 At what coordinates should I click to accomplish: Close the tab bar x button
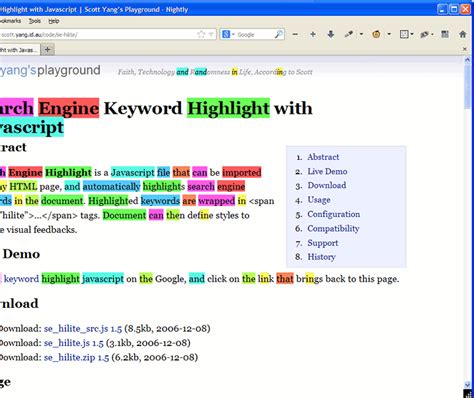point(465,49)
